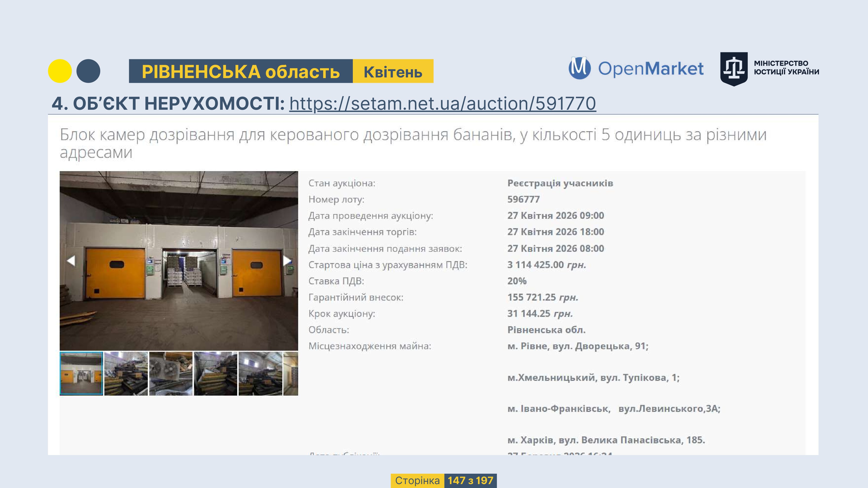Open the setam.net.ua auction 591770 link
This screenshot has width=868, height=488.
pos(442,103)
